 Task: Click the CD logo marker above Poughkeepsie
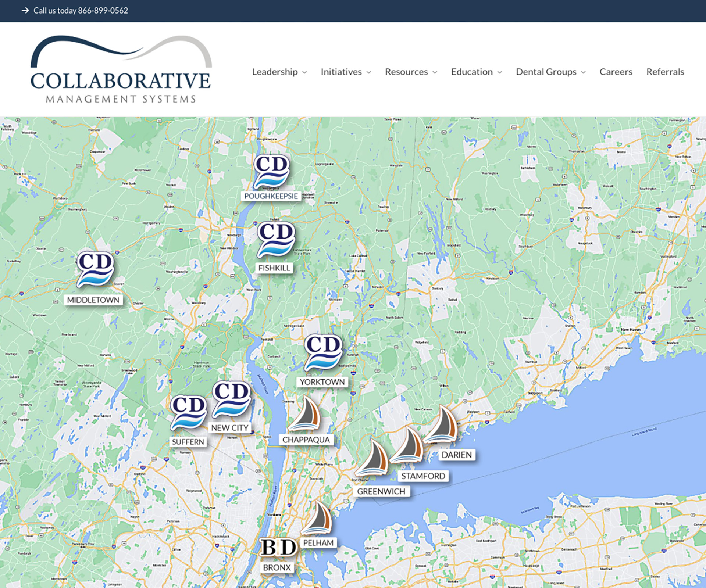(x=271, y=171)
